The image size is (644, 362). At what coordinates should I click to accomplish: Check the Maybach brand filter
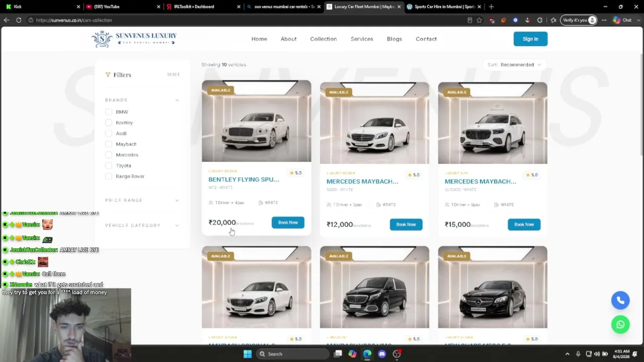pyautogui.click(x=109, y=144)
